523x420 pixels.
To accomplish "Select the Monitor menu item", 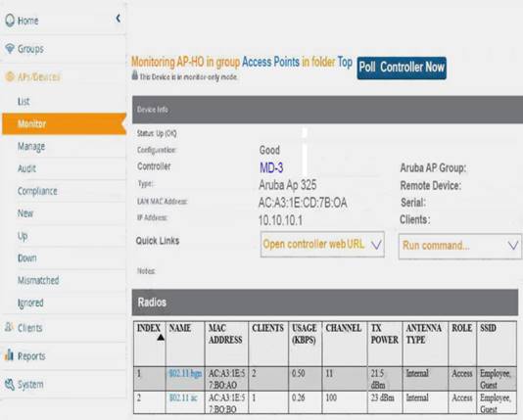I will pos(64,124).
